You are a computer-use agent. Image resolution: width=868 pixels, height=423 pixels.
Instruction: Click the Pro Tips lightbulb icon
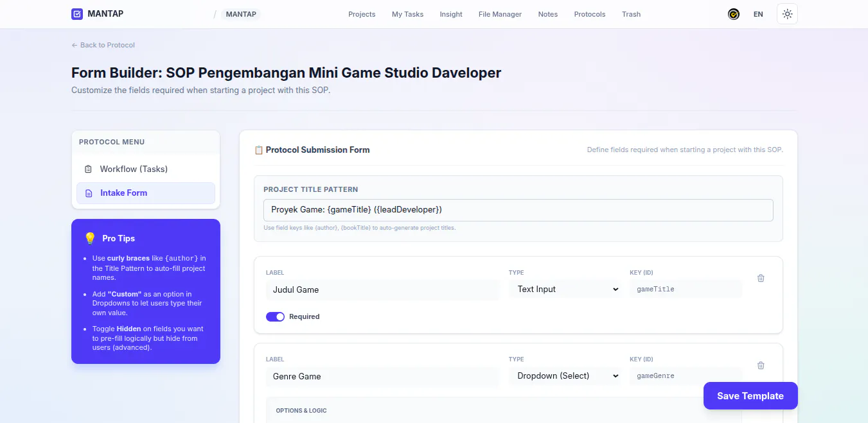tap(90, 238)
